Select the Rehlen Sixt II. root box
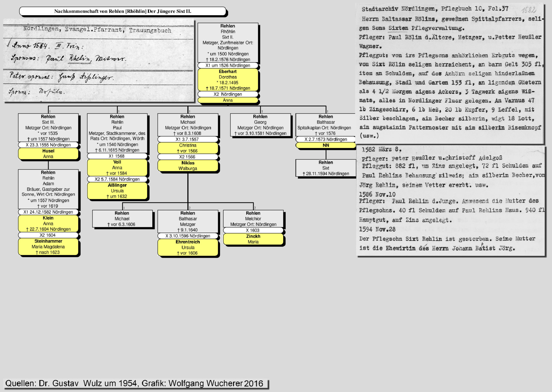 coord(228,43)
